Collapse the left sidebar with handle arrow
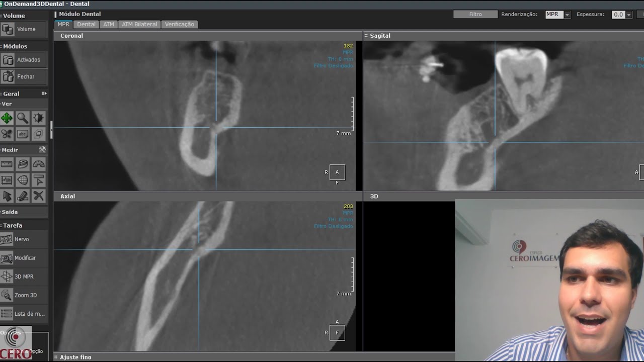This screenshot has height=362, width=644. click(x=51, y=129)
